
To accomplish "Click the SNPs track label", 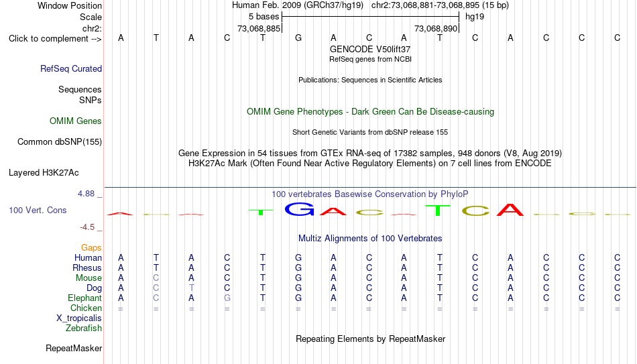I will pos(91,100).
